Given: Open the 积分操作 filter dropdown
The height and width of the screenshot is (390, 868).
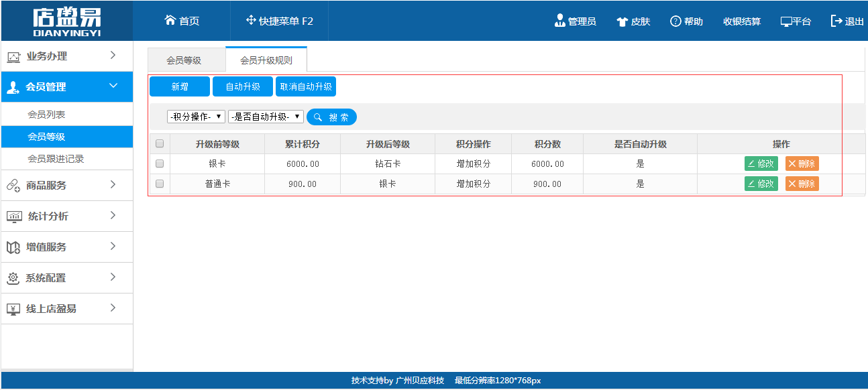Looking at the screenshot, I should point(197,117).
